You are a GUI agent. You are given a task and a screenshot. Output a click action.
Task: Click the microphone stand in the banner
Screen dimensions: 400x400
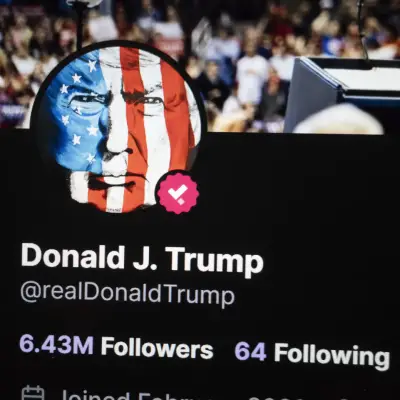point(363,28)
